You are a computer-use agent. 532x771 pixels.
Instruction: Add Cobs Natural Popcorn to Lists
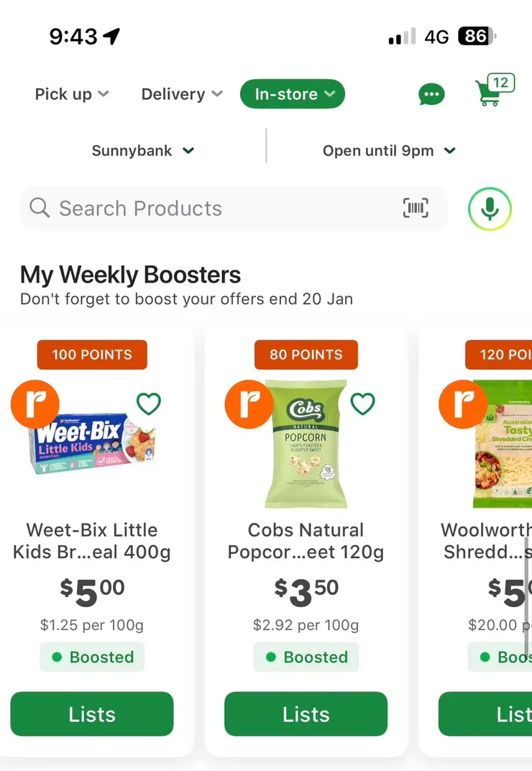(x=306, y=714)
